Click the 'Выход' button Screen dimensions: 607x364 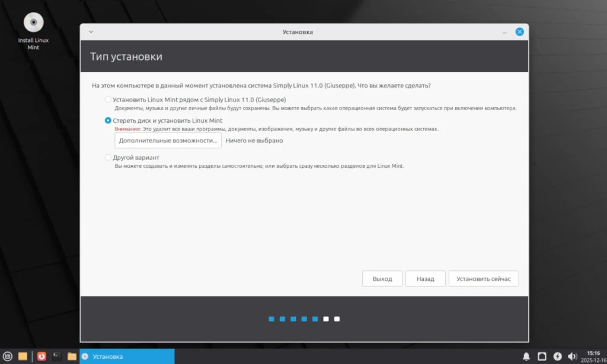(382, 279)
